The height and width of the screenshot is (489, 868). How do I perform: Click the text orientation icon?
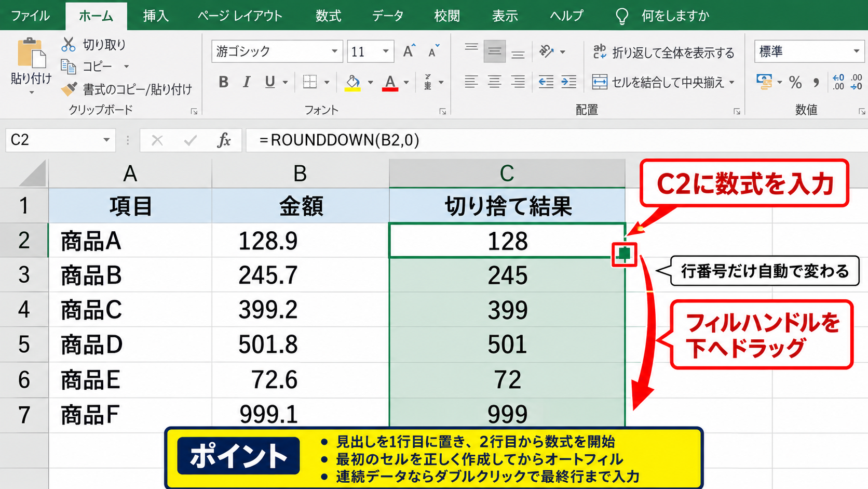[x=546, y=51]
